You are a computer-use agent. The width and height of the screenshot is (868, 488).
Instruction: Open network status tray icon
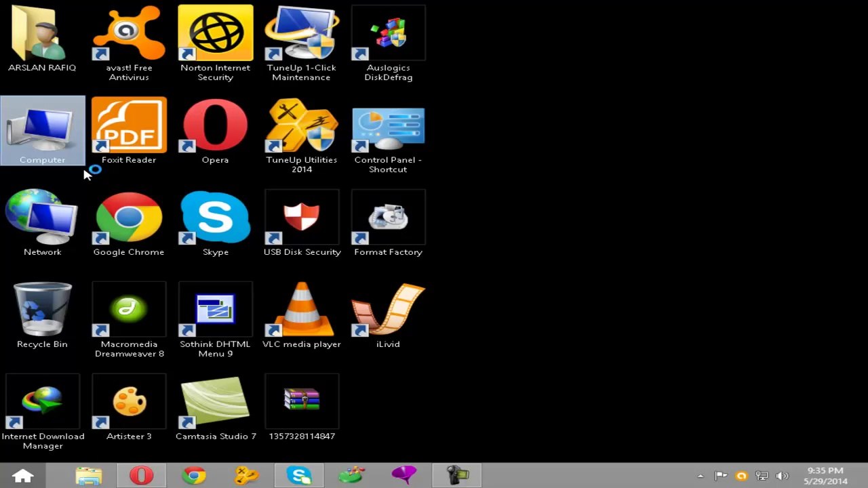pos(762,476)
